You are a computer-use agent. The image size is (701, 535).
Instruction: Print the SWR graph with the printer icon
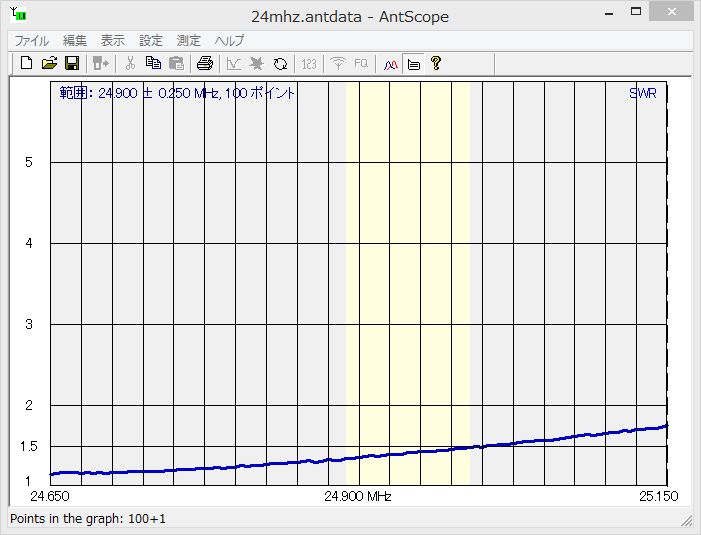(x=205, y=63)
